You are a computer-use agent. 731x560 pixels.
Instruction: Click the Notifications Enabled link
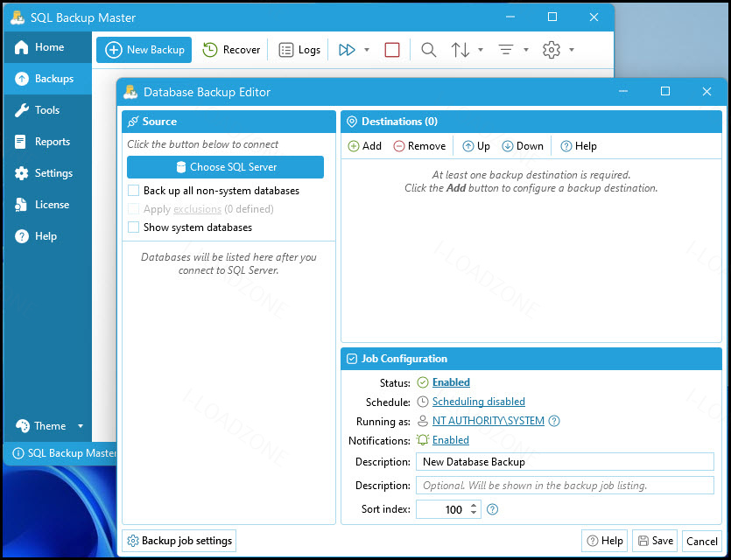(450, 440)
